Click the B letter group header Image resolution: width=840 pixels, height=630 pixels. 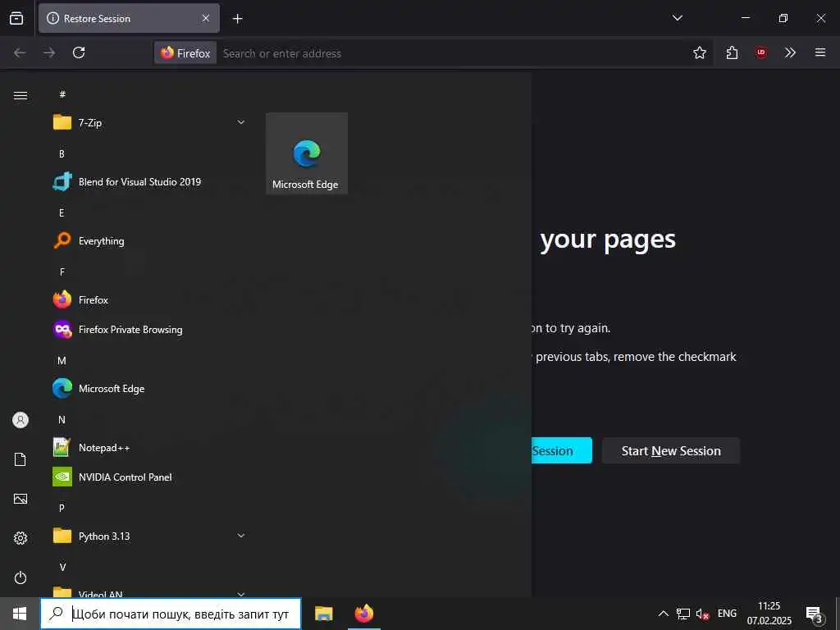(62, 153)
